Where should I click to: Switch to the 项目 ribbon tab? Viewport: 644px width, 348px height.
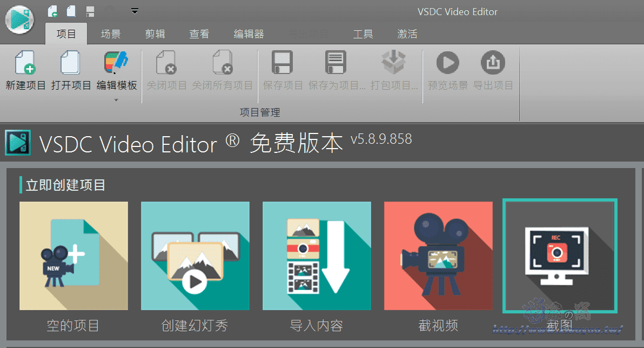tap(66, 34)
